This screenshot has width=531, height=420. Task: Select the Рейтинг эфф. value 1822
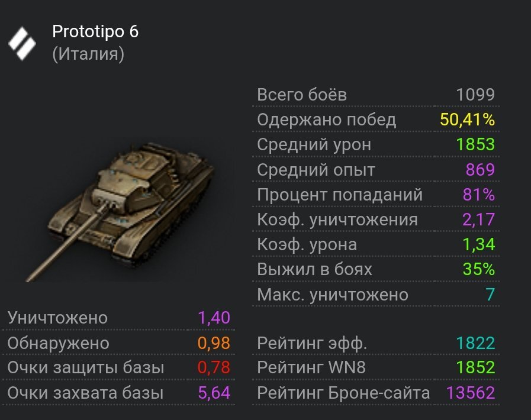475,343
